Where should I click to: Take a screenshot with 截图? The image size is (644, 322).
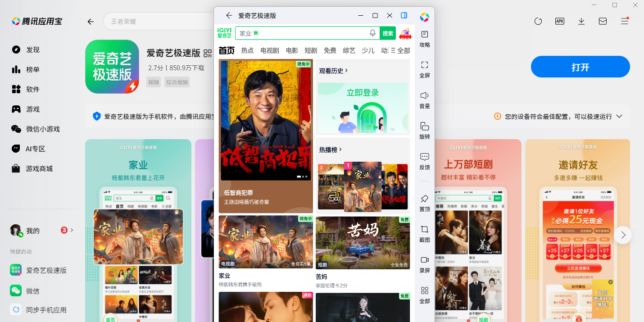[x=424, y=234]
